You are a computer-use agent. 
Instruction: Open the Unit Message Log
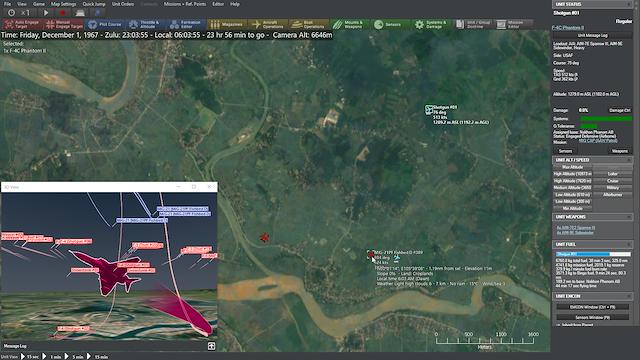click(x=593, y=36)
